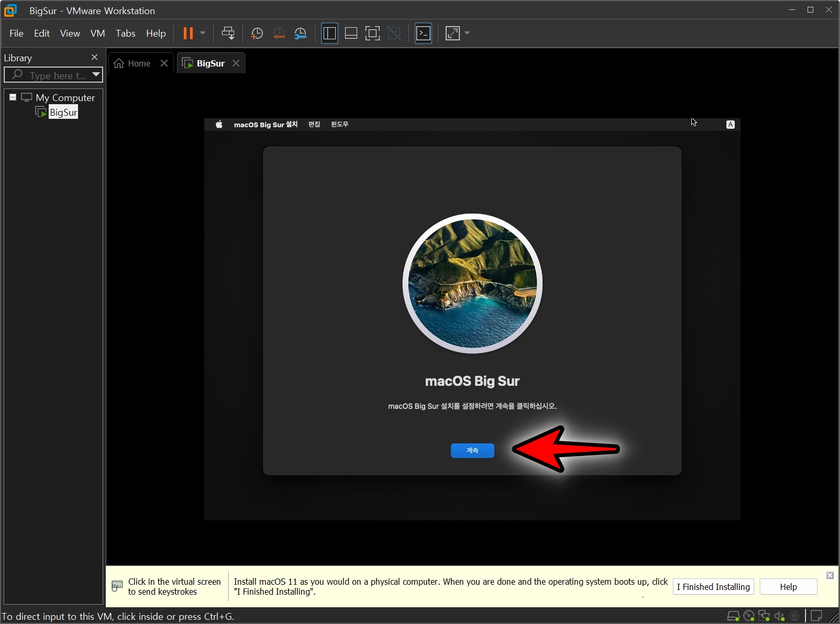Click the hard disk status icon
Screen dimensions: 840x624
click(733, 616)
